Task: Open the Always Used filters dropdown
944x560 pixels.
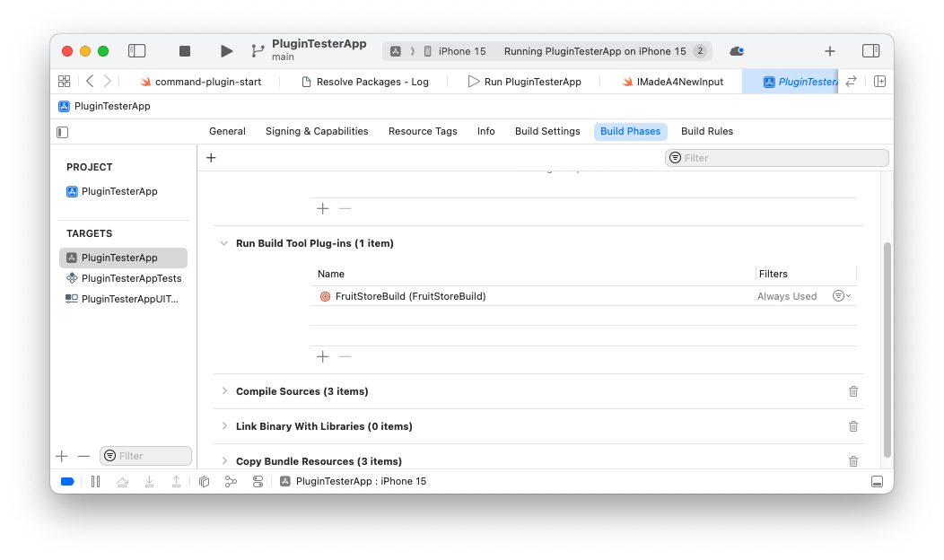Action: pyautogui.click(x=842, y=295)
